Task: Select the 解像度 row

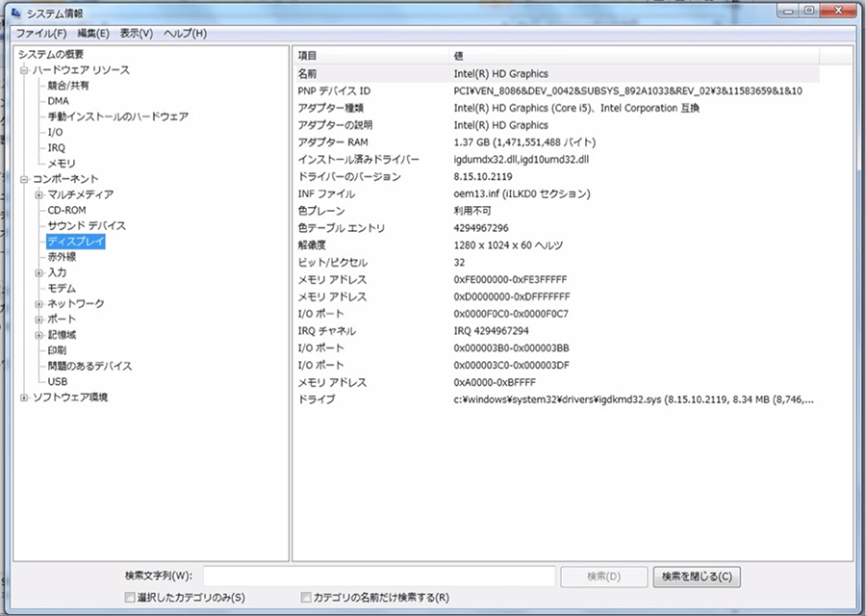Action: pyautogui.click(x=557, y=244)
